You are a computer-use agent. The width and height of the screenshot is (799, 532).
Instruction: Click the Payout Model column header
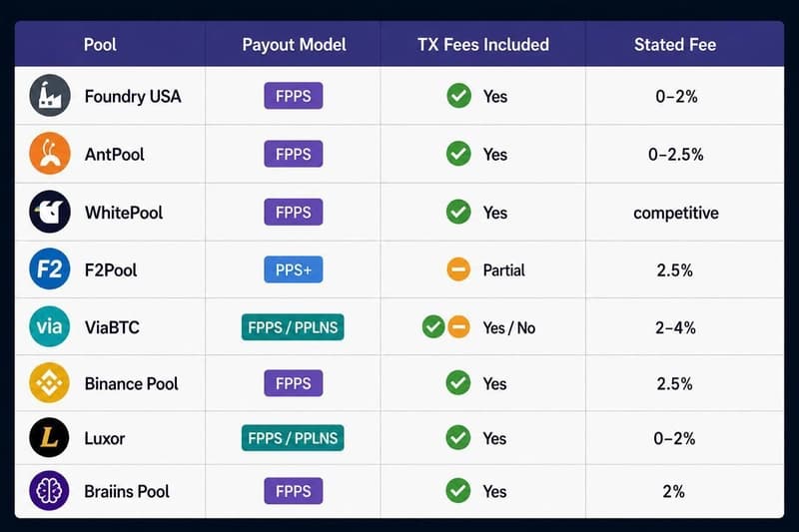(294, 45)
